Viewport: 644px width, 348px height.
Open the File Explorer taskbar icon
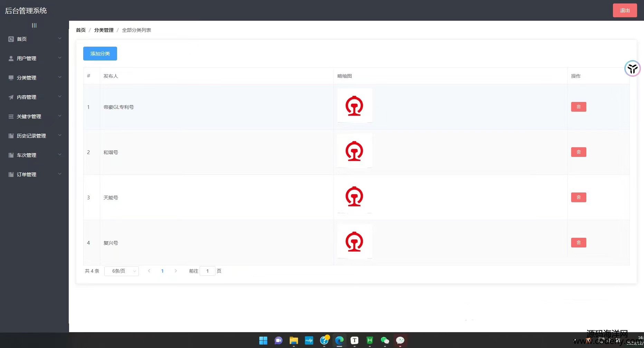point(294,340)
